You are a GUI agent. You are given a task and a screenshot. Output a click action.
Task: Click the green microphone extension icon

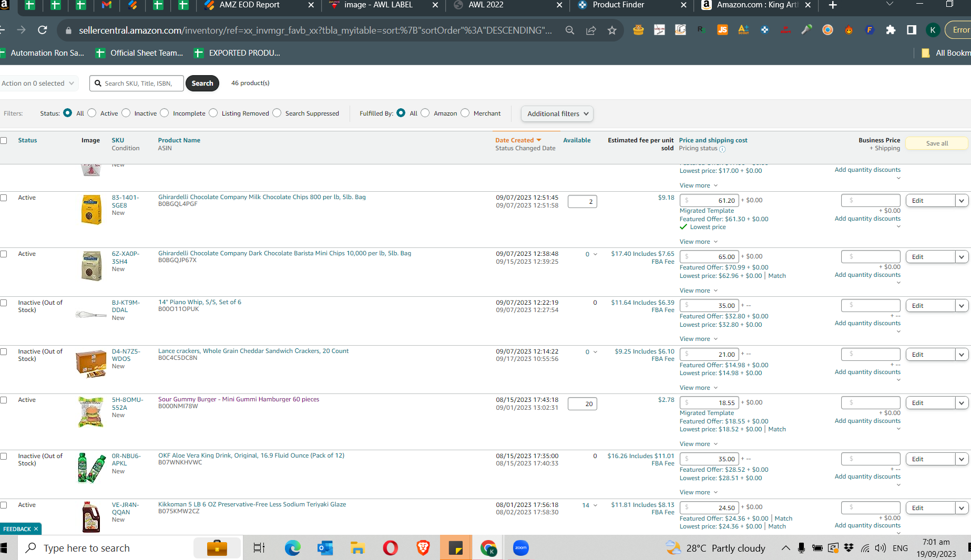click(806, 30)
